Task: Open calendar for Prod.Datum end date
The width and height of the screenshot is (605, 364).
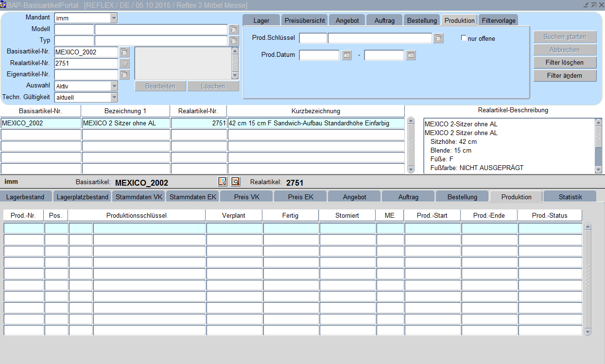Action: [411, 55]
